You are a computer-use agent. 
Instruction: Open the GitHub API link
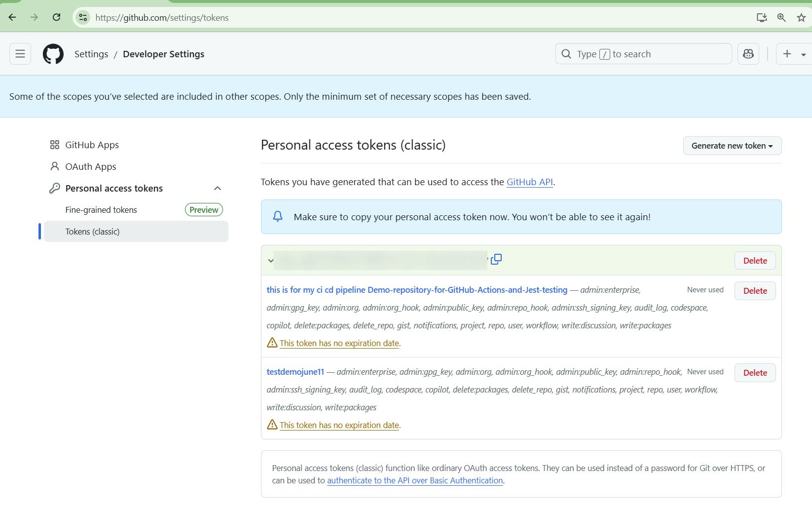(529, 182)
